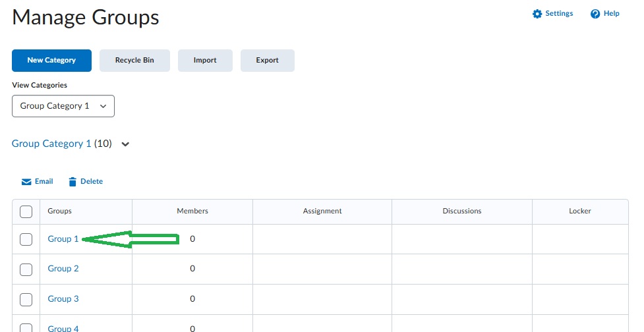Check the box for Group 1
This screenshot has height=332, width=644.
pos(26,239)
